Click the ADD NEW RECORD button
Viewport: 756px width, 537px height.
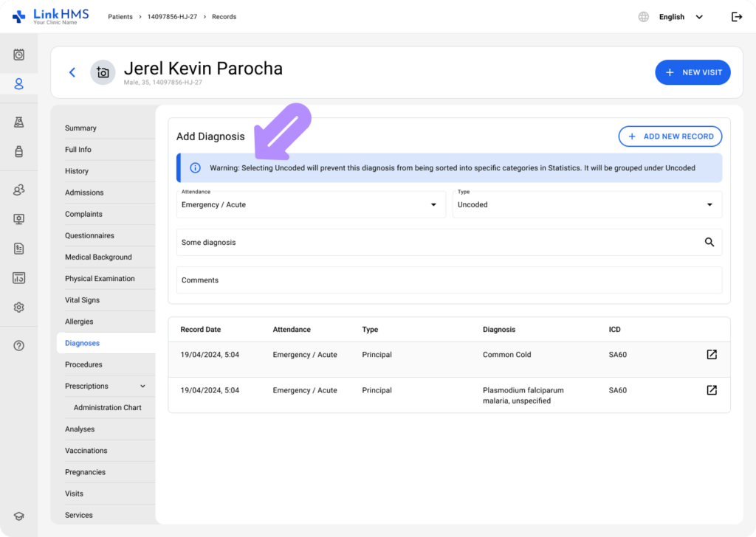click(670, 136)
